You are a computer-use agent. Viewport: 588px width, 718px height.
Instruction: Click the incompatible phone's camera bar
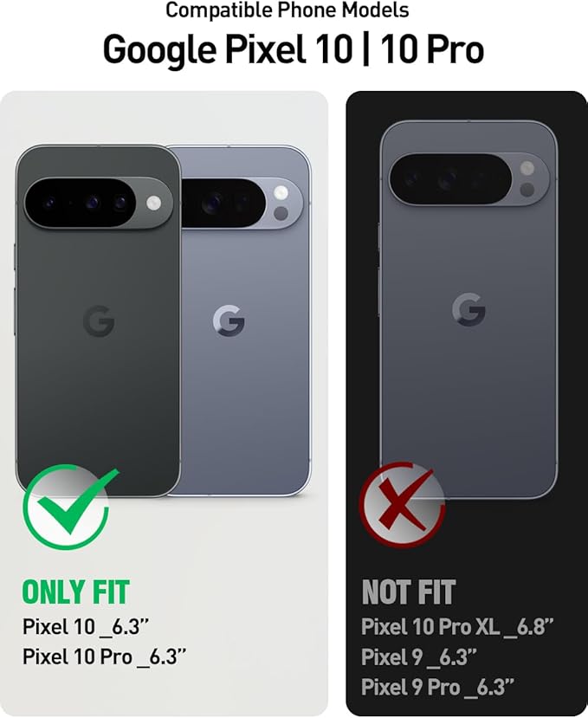coord(468,179)
